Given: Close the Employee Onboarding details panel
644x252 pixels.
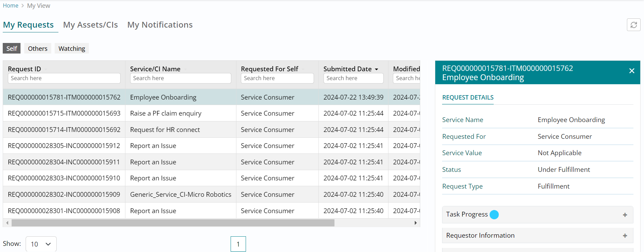Looking at the screenshot, I should 632,71.
